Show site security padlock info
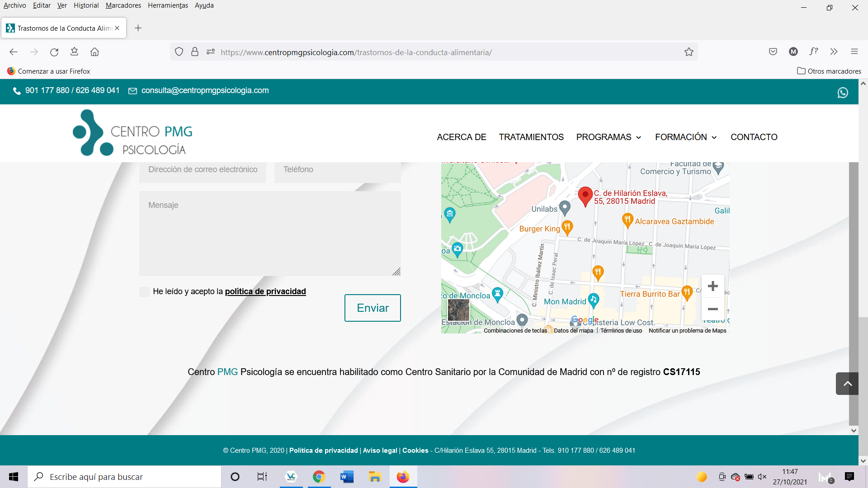 [195, 52]
